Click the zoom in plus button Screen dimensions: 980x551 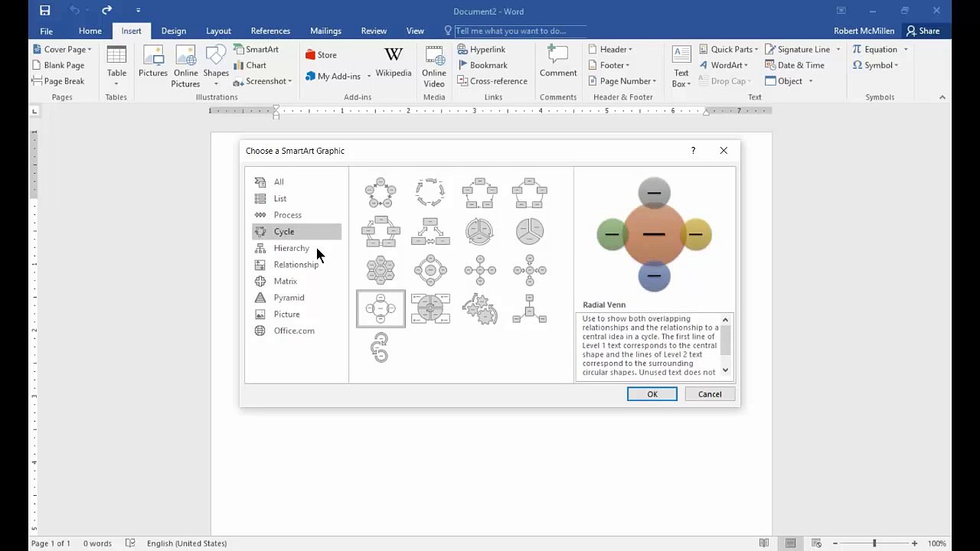tap(914, 543)
